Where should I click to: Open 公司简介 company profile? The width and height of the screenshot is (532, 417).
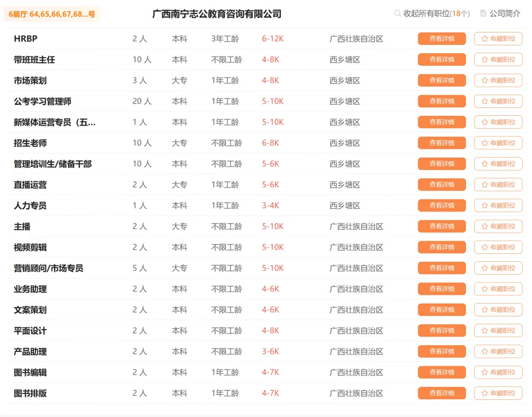tap(500, 14)
